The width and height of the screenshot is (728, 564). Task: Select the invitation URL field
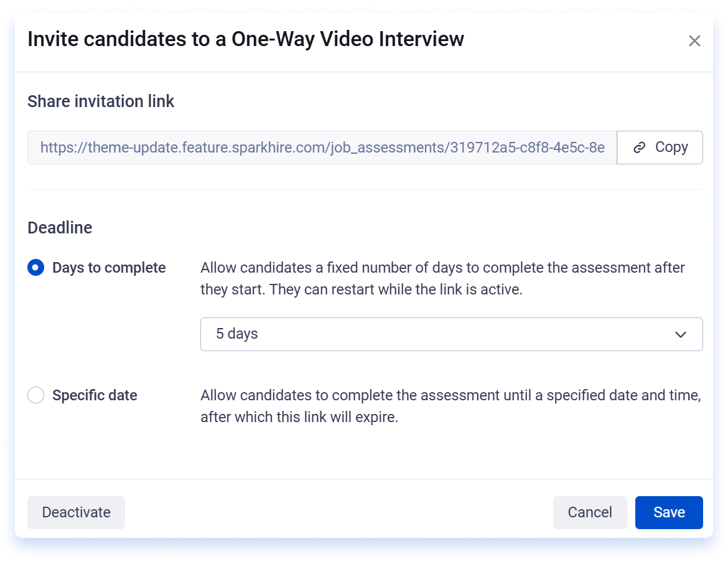click(322, 148)
